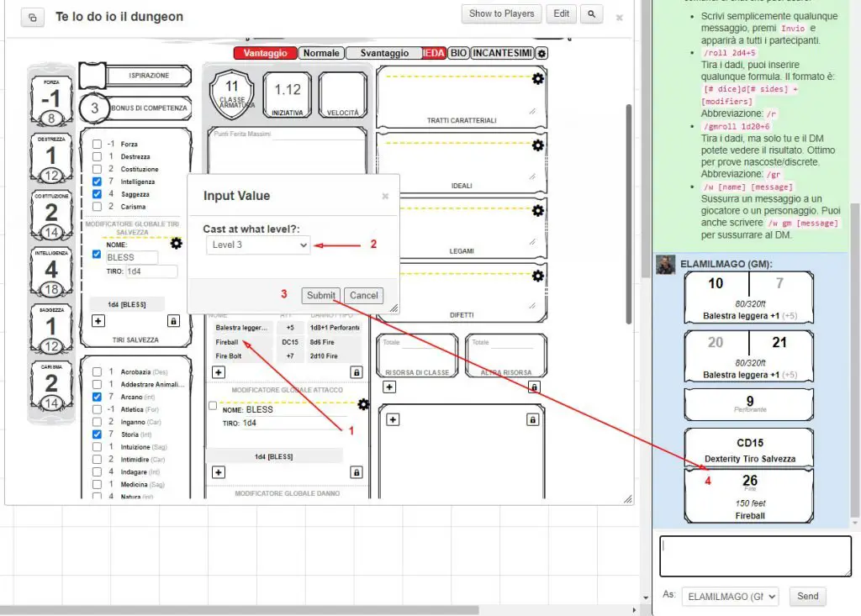
Task: Toggle the Forza saving throw checkbox
Action: 98,144
